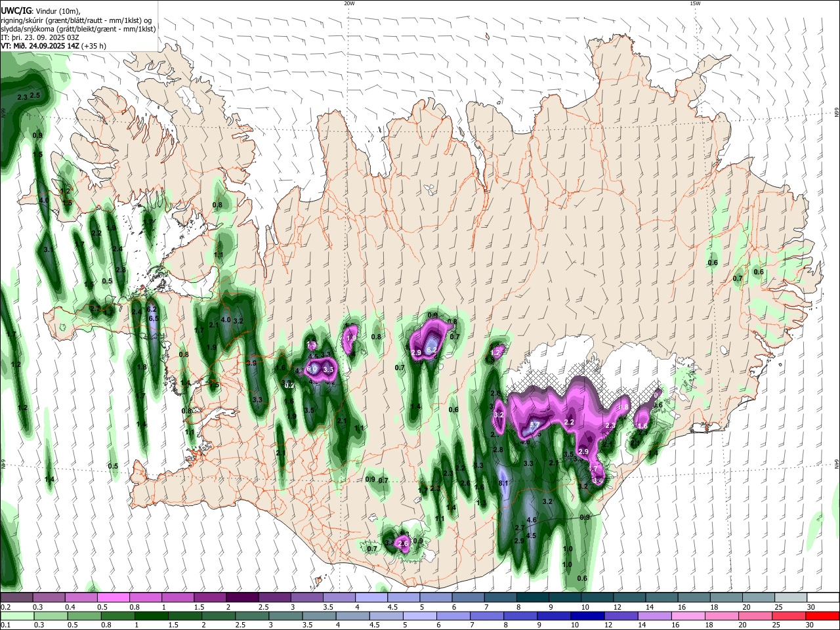Select the steel blue snow-scale swatch labeled 7
Screen dimensions: 840x630
click(x=499, y=598)
